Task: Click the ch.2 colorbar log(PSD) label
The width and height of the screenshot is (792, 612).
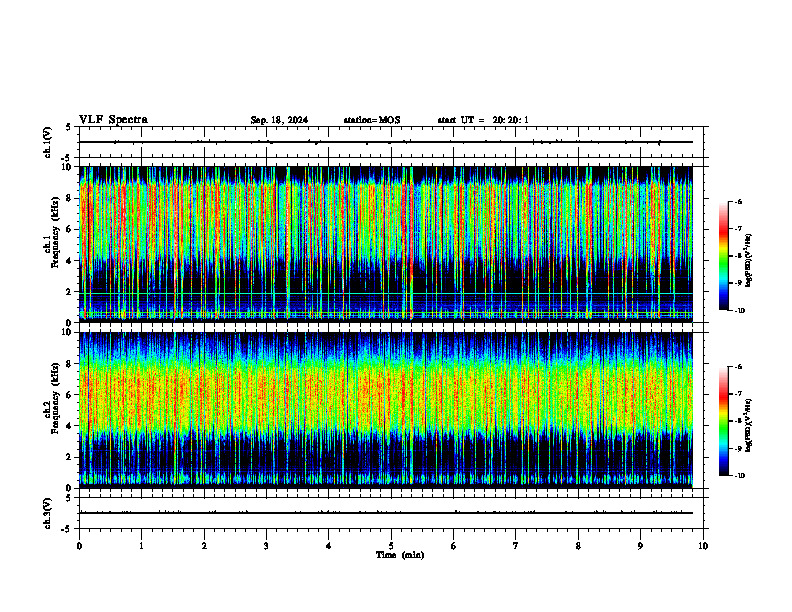Action: (748, 425)
